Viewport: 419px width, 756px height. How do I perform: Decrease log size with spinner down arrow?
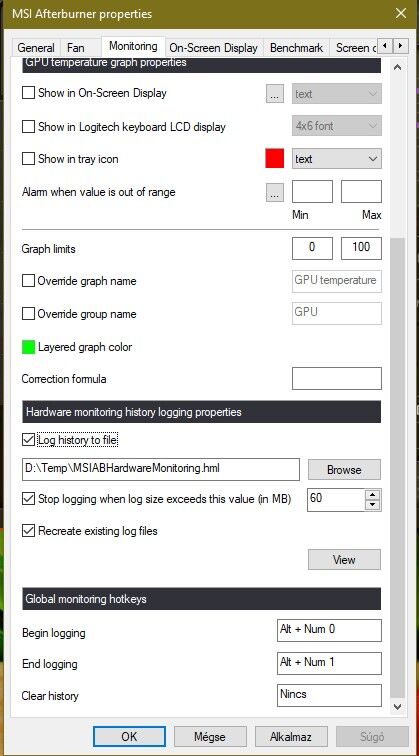[372, 505]
